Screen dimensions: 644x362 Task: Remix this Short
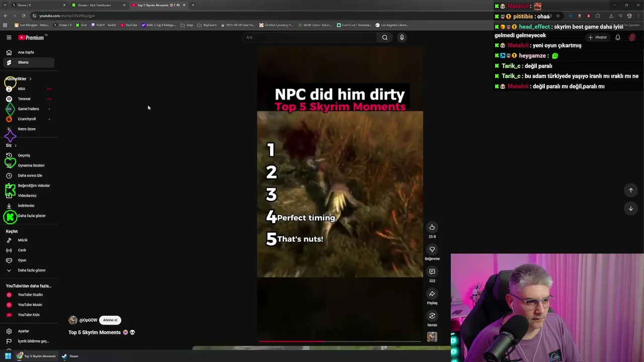432,316
